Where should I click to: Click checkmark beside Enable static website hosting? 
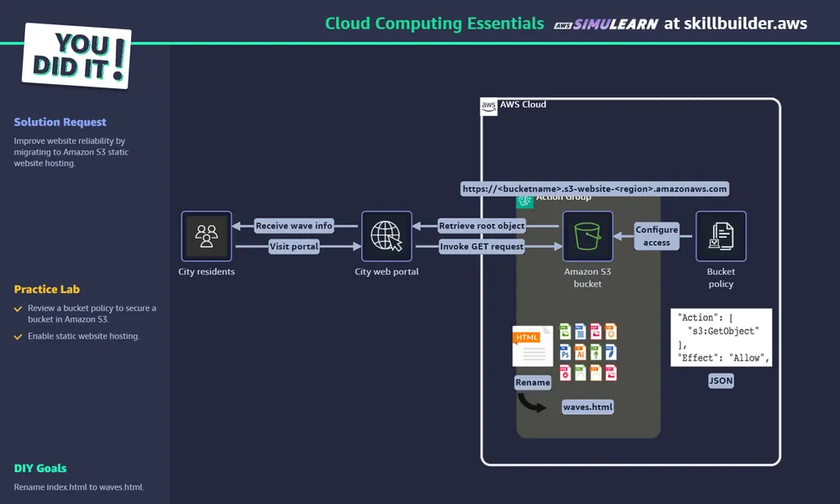pos(18,337)
